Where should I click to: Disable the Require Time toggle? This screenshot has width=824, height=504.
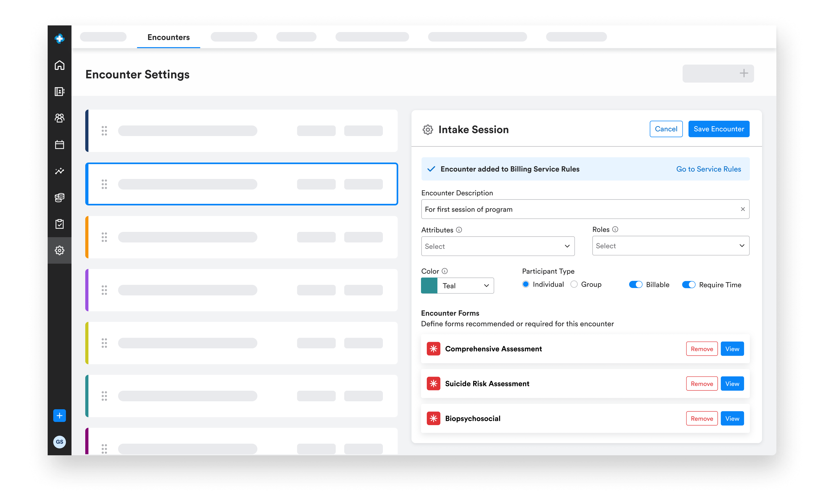coord(688,285)
